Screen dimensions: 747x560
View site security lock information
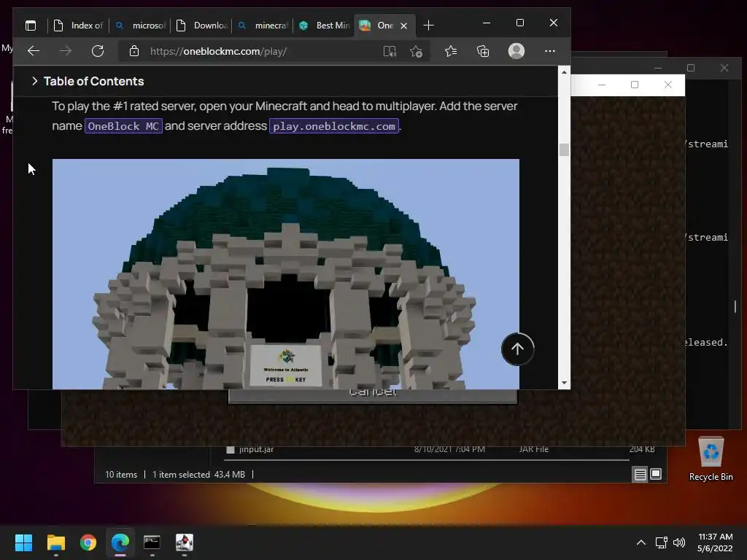coord(134,51)
